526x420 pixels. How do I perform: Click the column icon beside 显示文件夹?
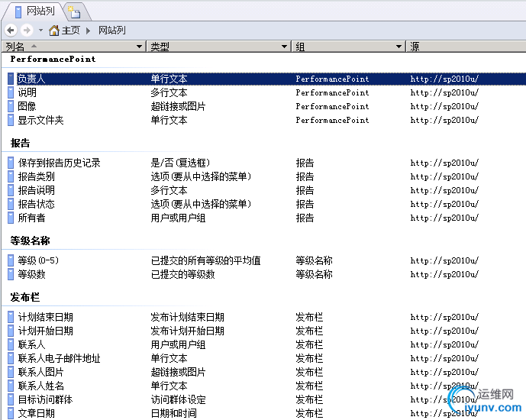11,120
